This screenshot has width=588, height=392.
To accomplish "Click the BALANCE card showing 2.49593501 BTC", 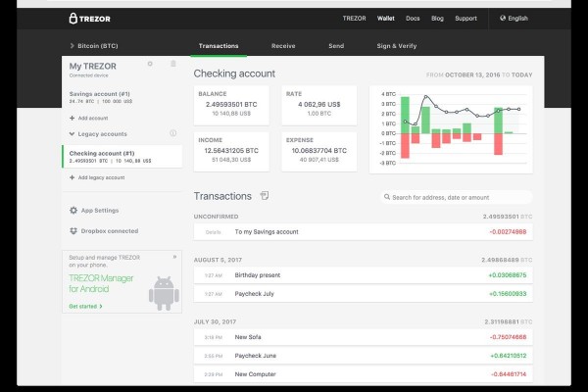I will (x=231, y=106).
